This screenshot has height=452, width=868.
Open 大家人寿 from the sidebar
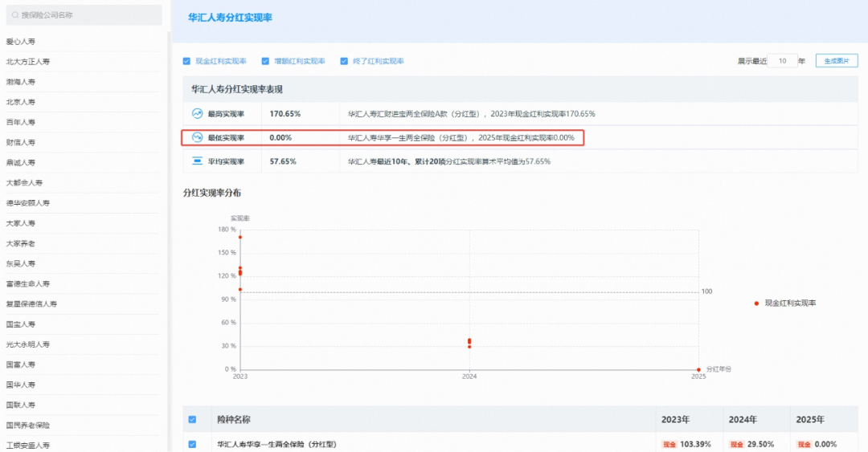point(20,223)
